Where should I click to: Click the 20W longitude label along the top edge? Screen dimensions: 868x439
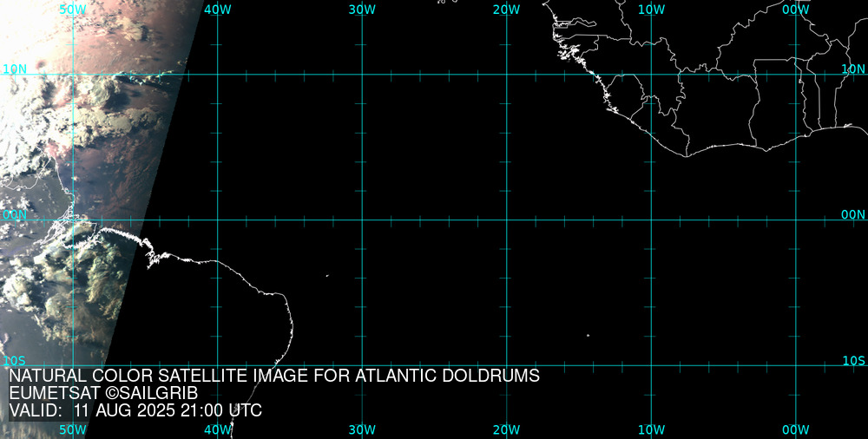pyautogui.click(x=507, y=10)
